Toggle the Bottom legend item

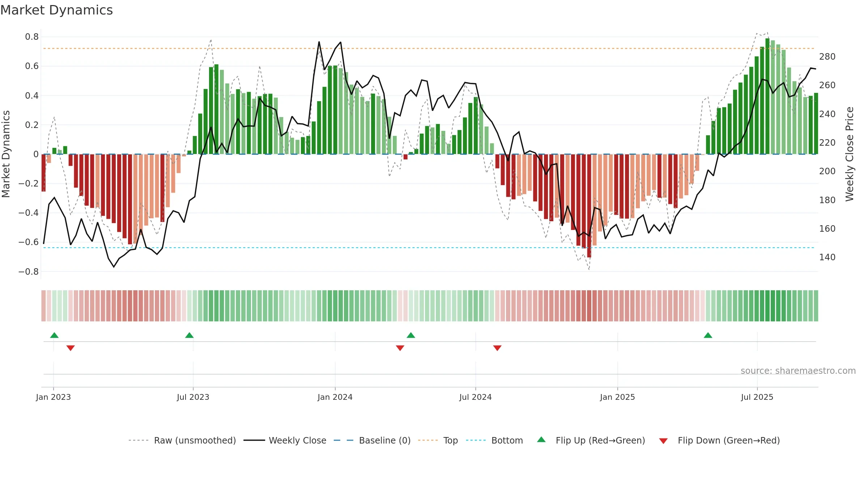[494, 440]
